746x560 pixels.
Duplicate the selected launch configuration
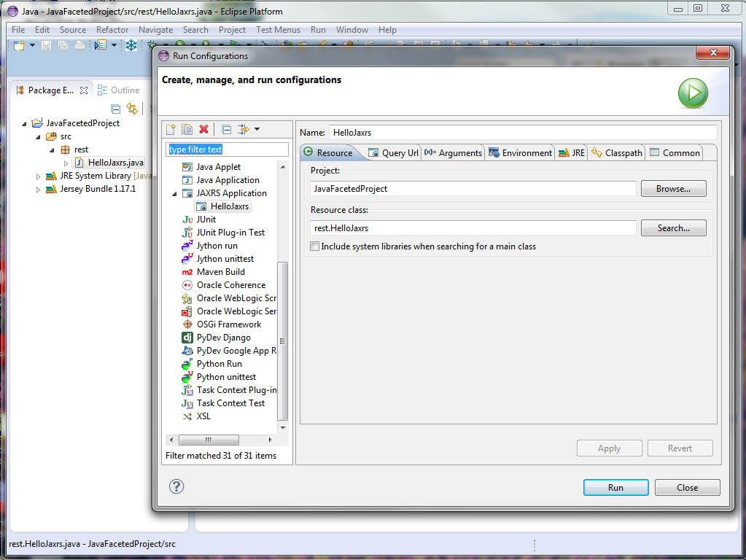187,129
